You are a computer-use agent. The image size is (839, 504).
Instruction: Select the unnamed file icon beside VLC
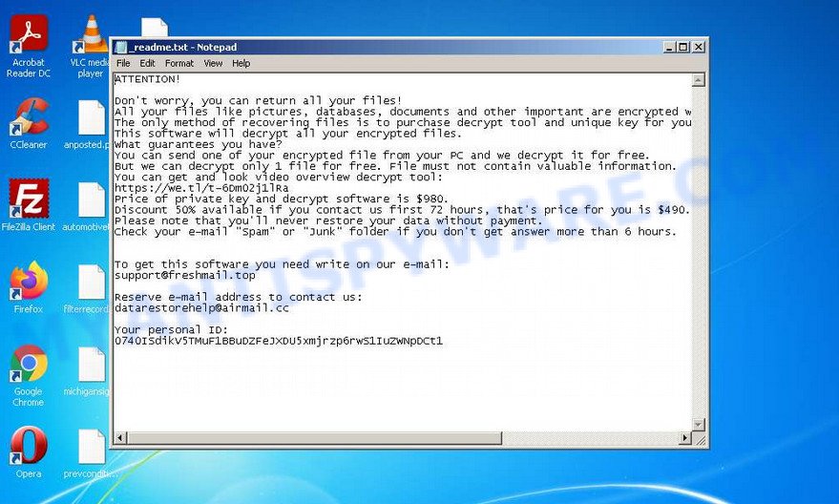tap(155, 27)
